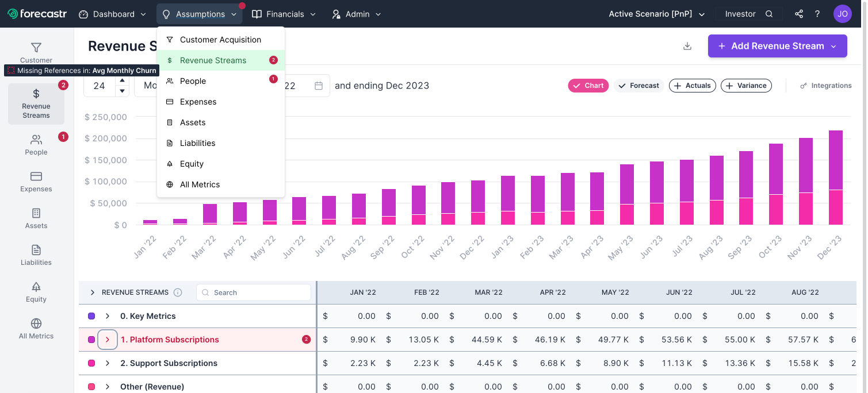Open People in the left sidebar
Image resolution: width=868 pixels, height=393 pixels.
click(36, 145)
